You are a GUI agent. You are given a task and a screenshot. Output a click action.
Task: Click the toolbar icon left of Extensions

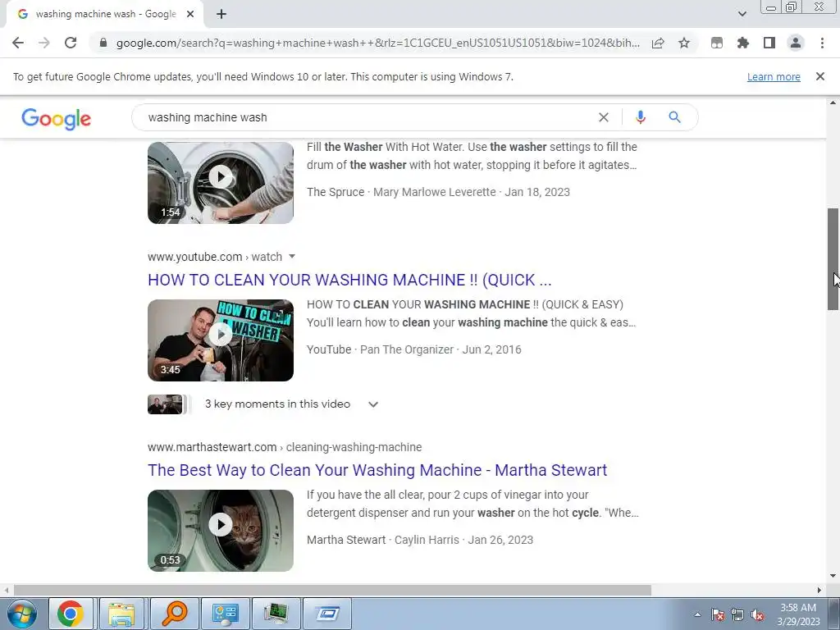click(717, 43)
